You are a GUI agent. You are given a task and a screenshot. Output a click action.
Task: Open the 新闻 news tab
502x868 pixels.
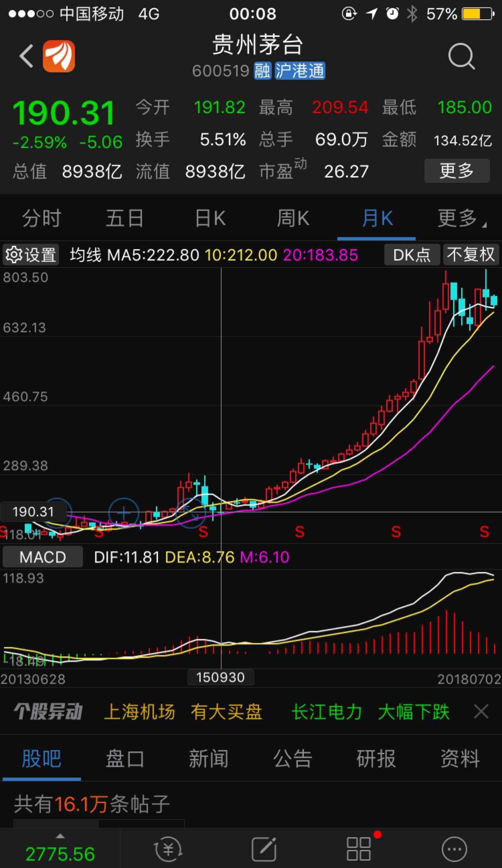(208, 758)
